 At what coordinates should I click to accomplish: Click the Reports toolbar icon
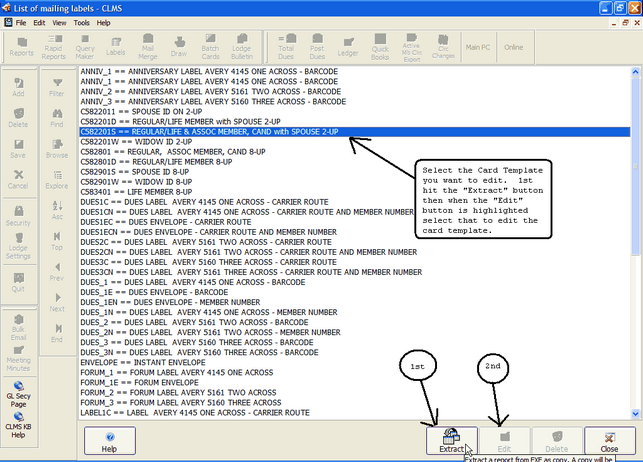(x=21, y=46)
